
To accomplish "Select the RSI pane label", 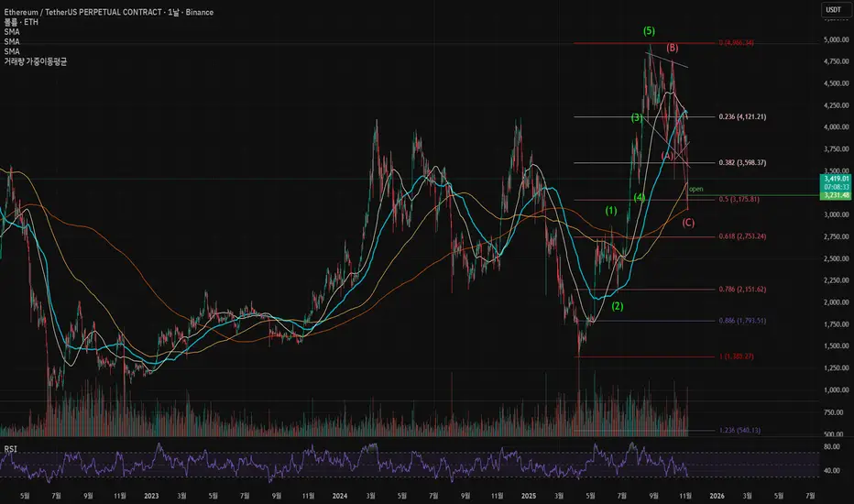I will click(x=10, y=449).
